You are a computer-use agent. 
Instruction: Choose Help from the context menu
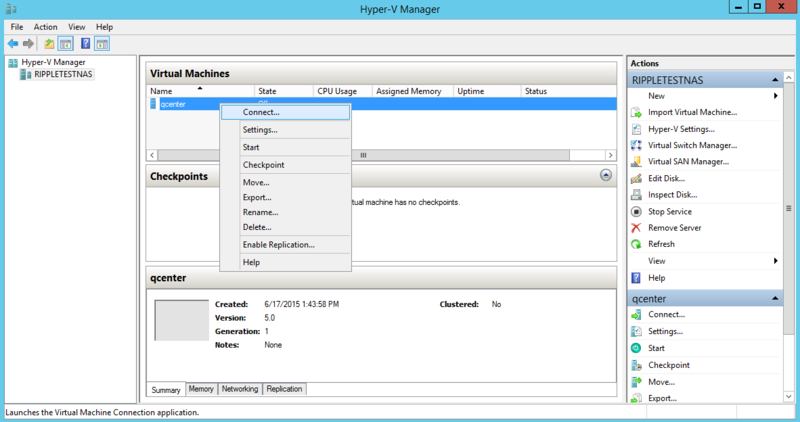point(285,262)
